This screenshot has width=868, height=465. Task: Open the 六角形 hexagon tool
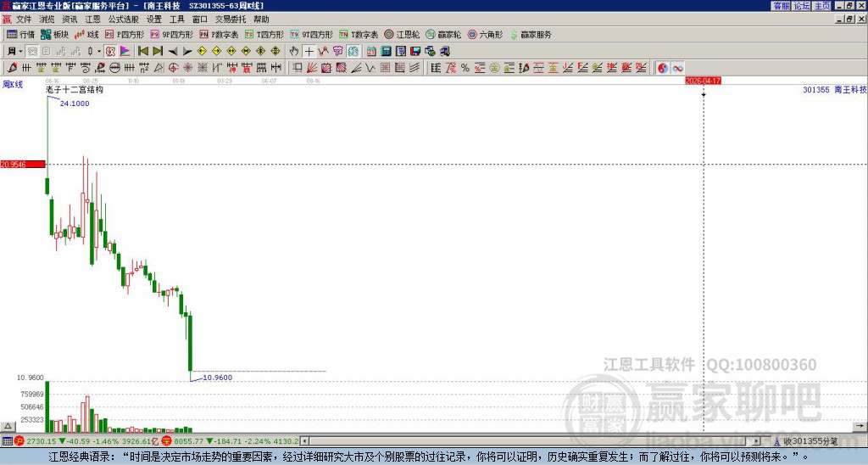tap(485, 34)
